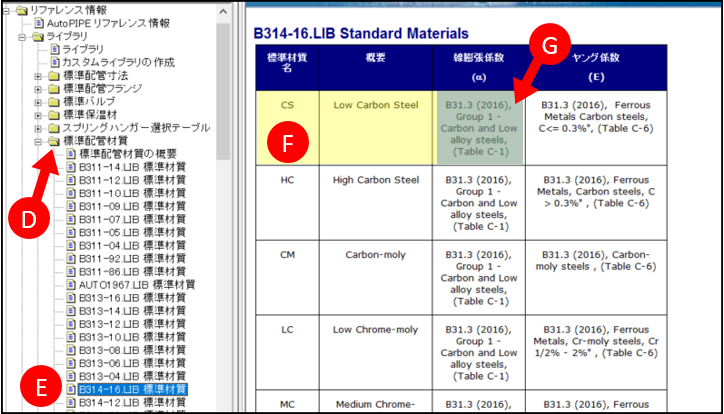
Task: Select the 標準配管寸法 folder icon
Action: [54, 76]
